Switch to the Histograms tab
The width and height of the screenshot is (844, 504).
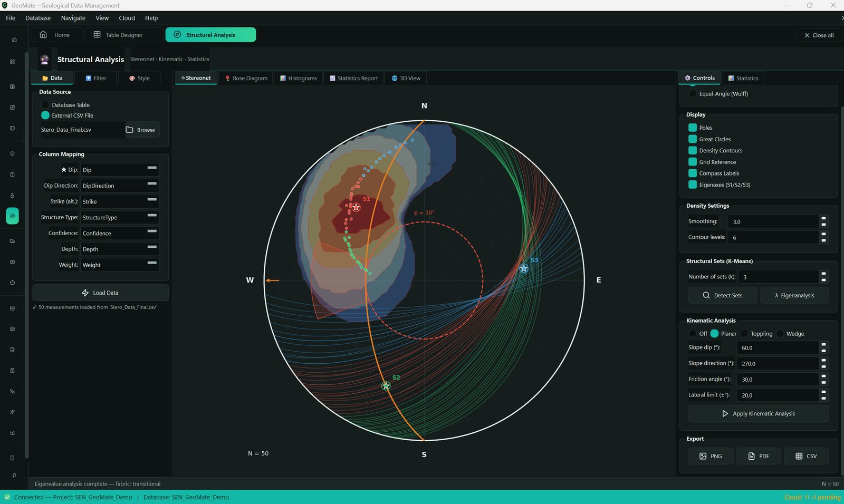pyautogui.click(x=299, y=78)
